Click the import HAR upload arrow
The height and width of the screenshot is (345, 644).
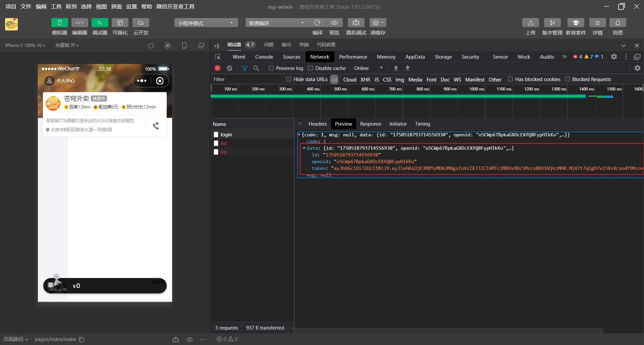(396, 68)
